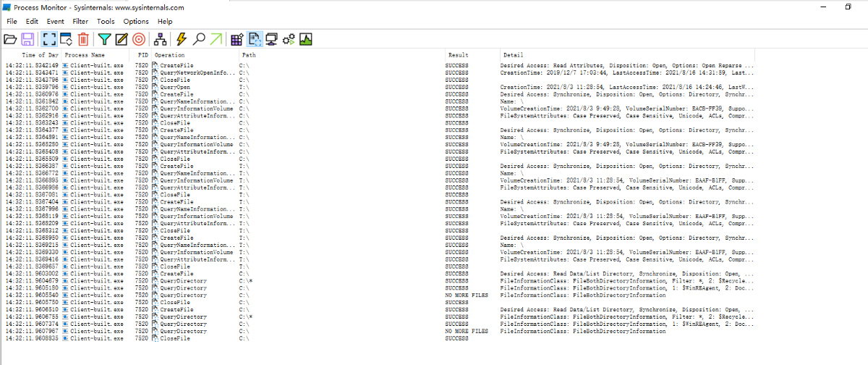
Task: Click NO MORE FILES result in row 14:32:11.9607967
Action: tap(467, 331)
